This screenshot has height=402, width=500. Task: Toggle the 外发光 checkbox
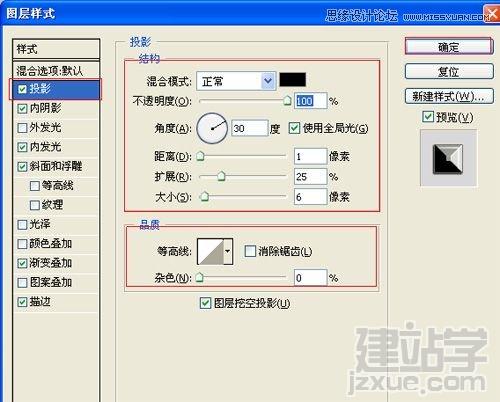(22, 128)
